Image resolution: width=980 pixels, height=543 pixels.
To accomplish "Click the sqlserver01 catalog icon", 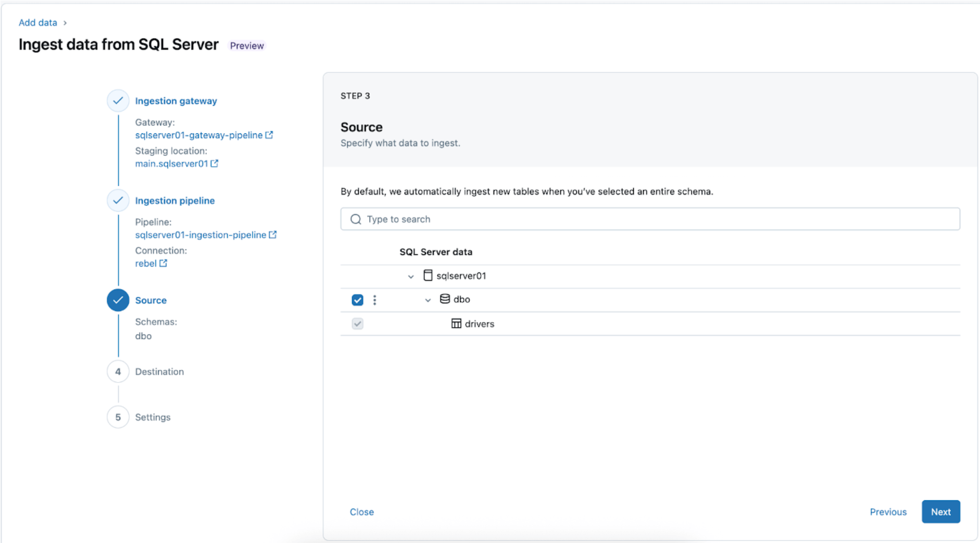I will (428, 276).
